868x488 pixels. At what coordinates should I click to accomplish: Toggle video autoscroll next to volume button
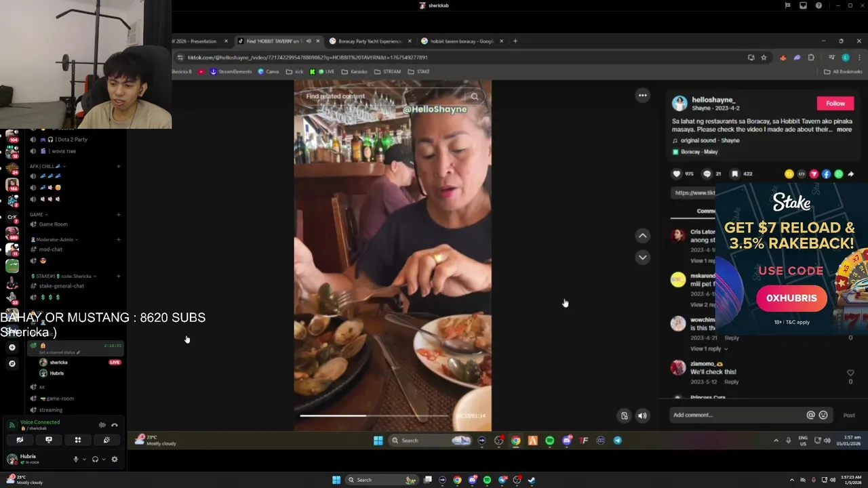[x=624, y=415]
